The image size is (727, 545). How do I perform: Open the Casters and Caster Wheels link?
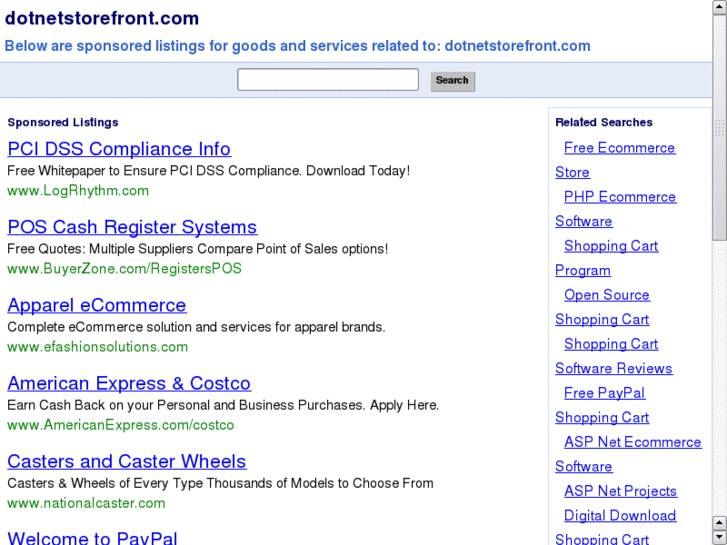click(x=127, y=462)
